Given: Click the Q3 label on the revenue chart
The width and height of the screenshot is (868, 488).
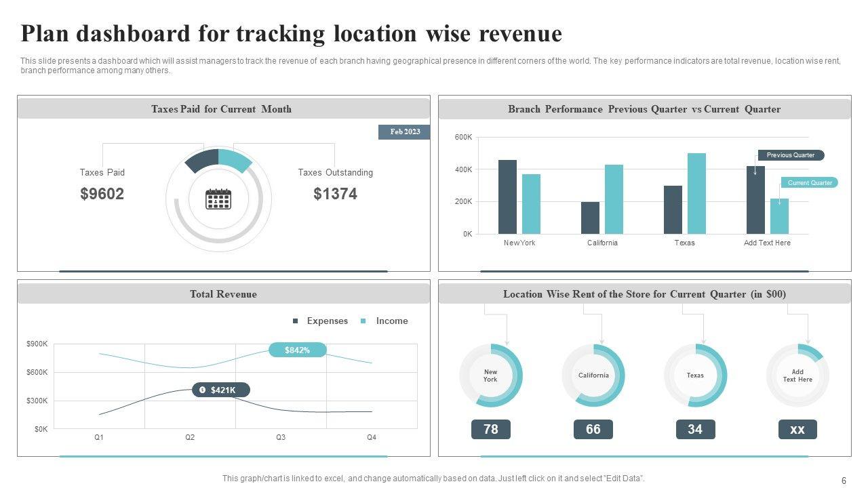Looking at the screenshot, I should point(281,438).
